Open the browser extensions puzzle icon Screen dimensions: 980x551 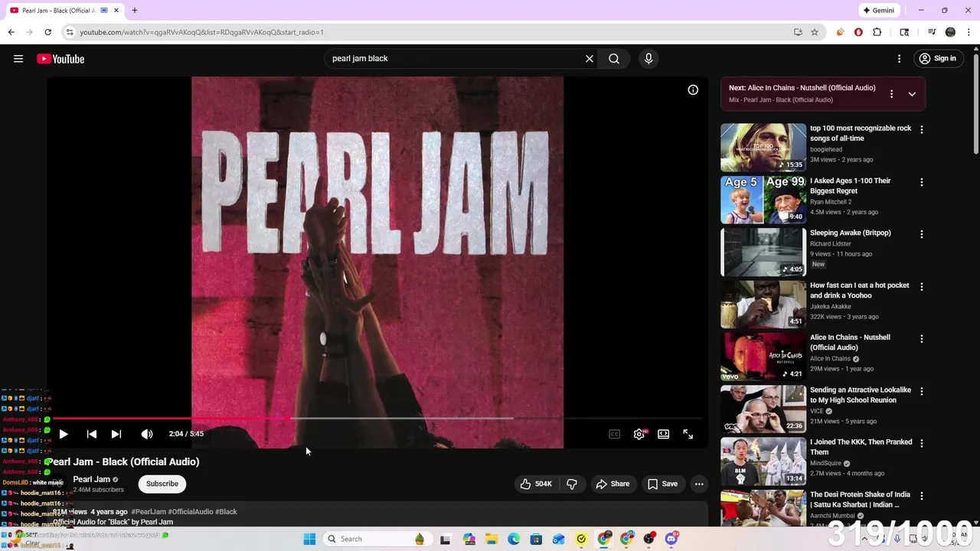877,32
